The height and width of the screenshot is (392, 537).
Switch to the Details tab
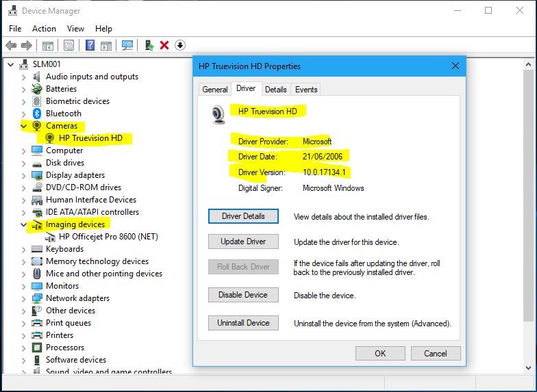tap(275, 89)
